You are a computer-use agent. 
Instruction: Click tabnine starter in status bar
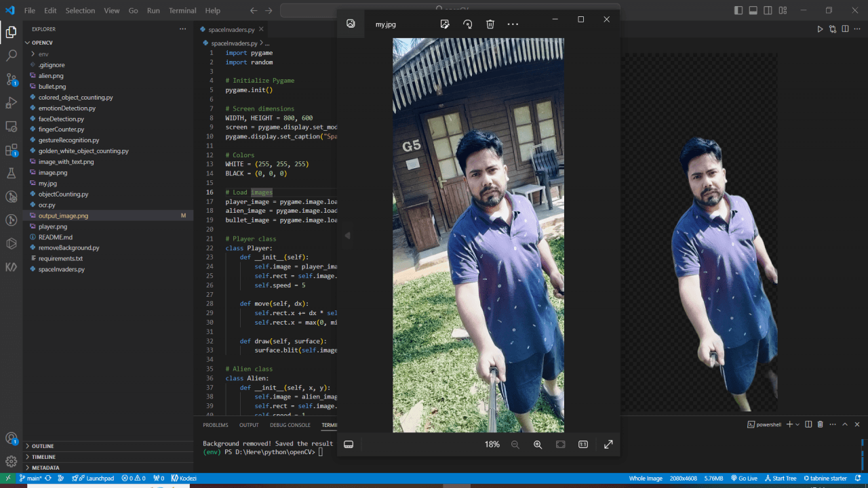pos(825,479)
